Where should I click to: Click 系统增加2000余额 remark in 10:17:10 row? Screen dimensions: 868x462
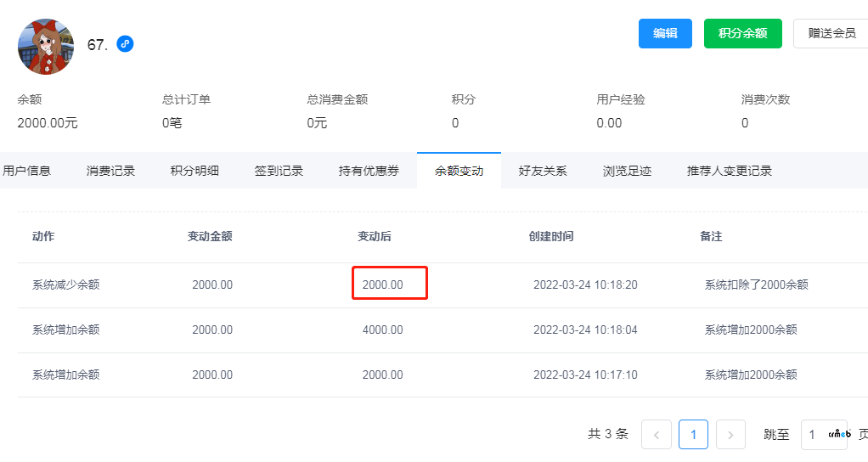[x=751, y=375]
